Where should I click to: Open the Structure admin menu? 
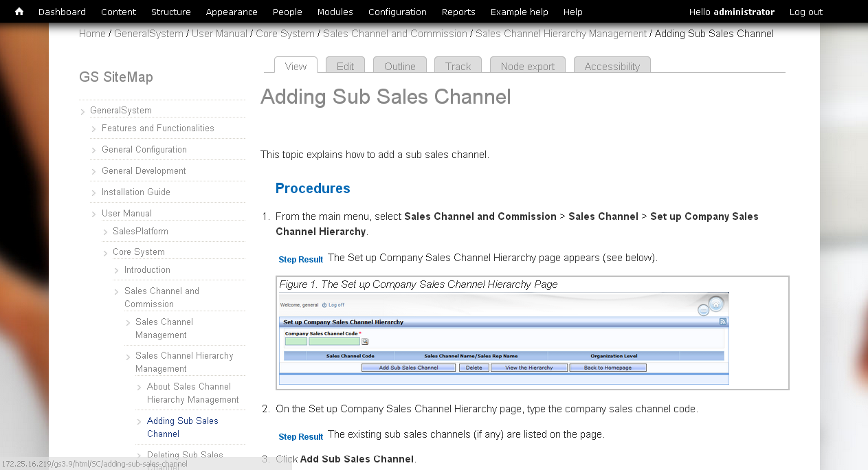171,12
